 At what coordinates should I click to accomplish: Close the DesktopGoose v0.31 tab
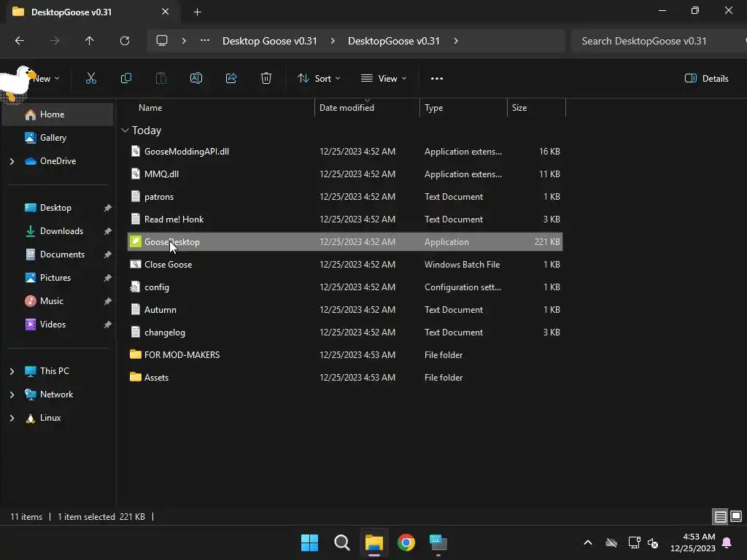[166, 12]
